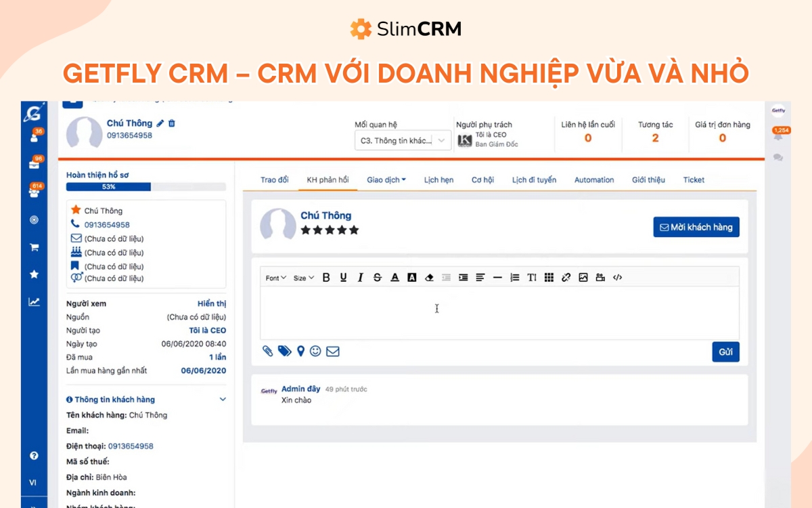Open the Giao dịch dropdown tab
Screen dimensions: 812x508
pos(387,179)
